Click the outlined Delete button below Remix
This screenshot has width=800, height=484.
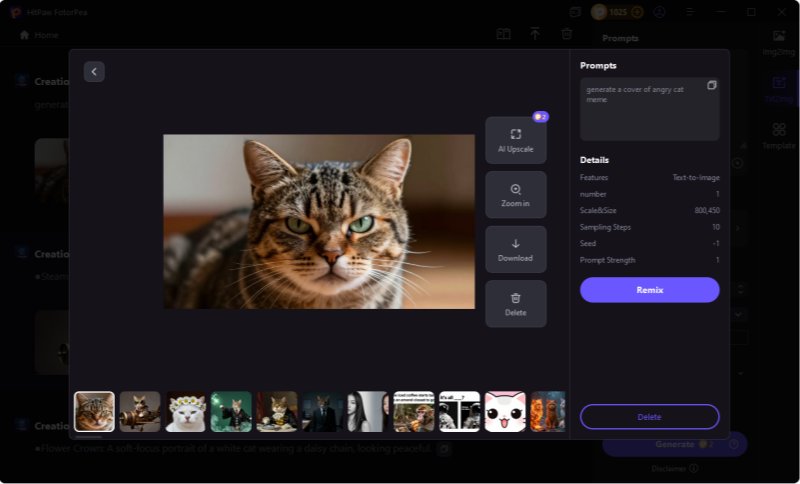(x=649, y=416)
